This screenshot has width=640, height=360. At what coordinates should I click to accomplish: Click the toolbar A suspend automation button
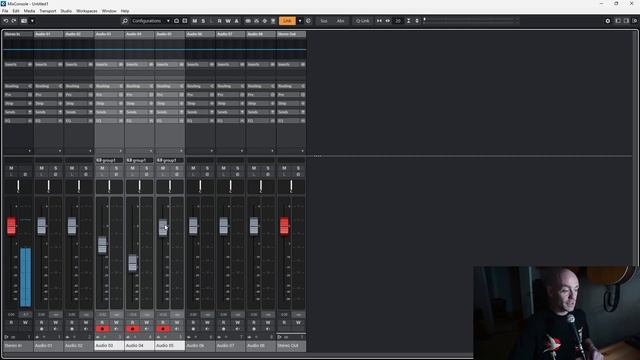coord(236,21)
